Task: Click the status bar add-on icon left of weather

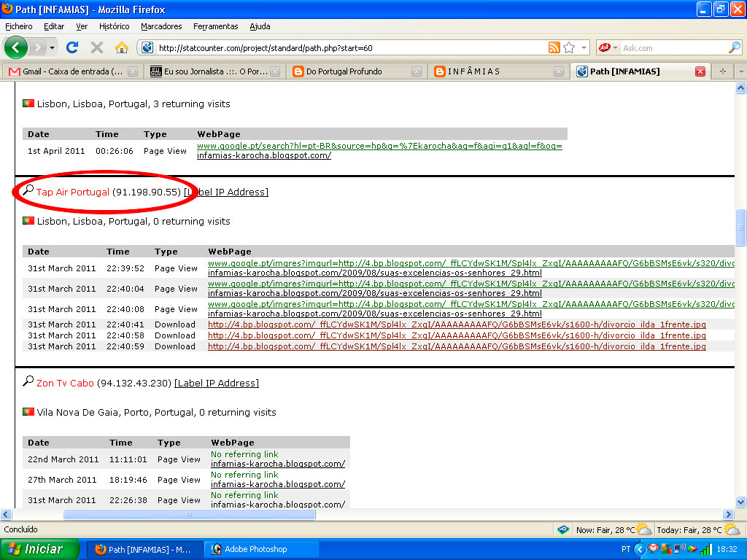Action: tap(563, 529)
